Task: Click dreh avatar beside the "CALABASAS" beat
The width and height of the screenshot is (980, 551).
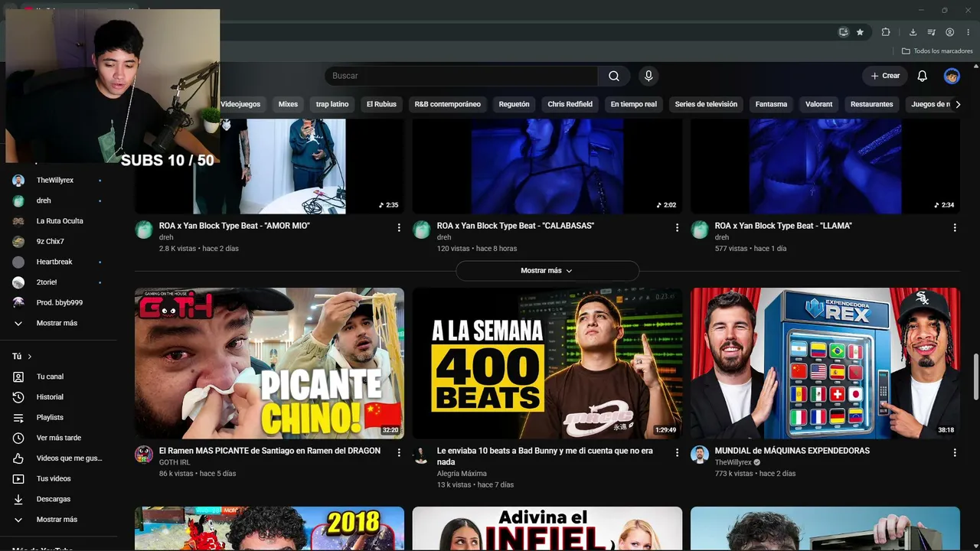Action: (x=422, y=230)
